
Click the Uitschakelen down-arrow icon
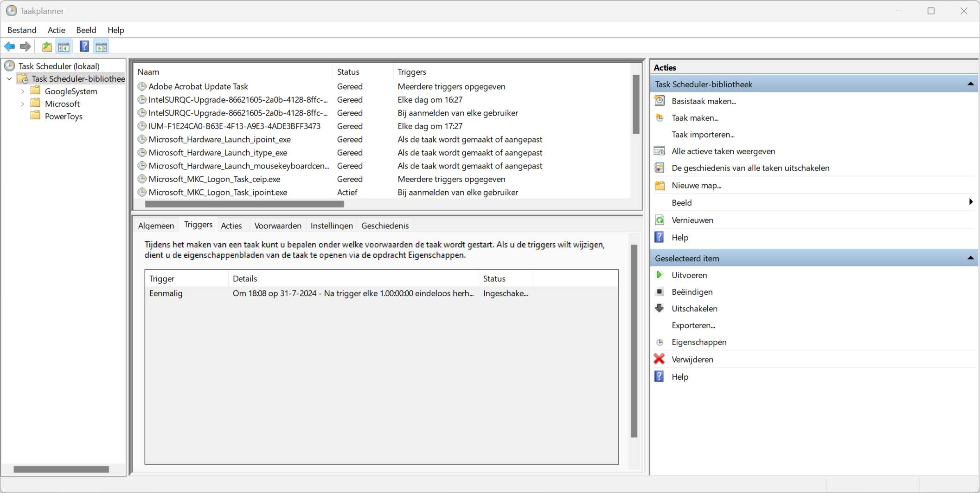(x=659, y=308)
